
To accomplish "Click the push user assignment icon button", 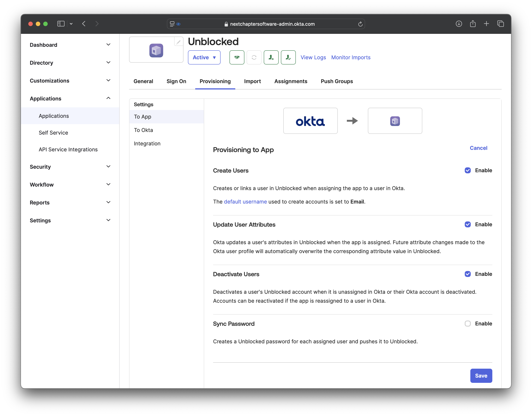I will pos(271,58).
